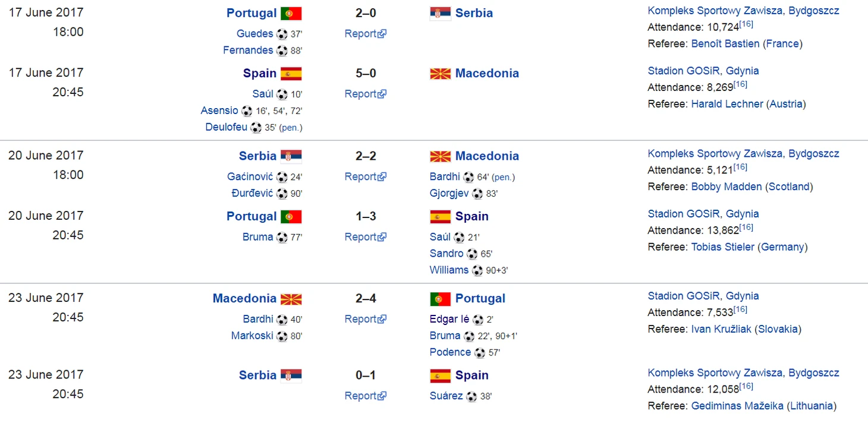The image size is (868, 423).
Task: Click the Lithuania country link
Action: [812, 406]
